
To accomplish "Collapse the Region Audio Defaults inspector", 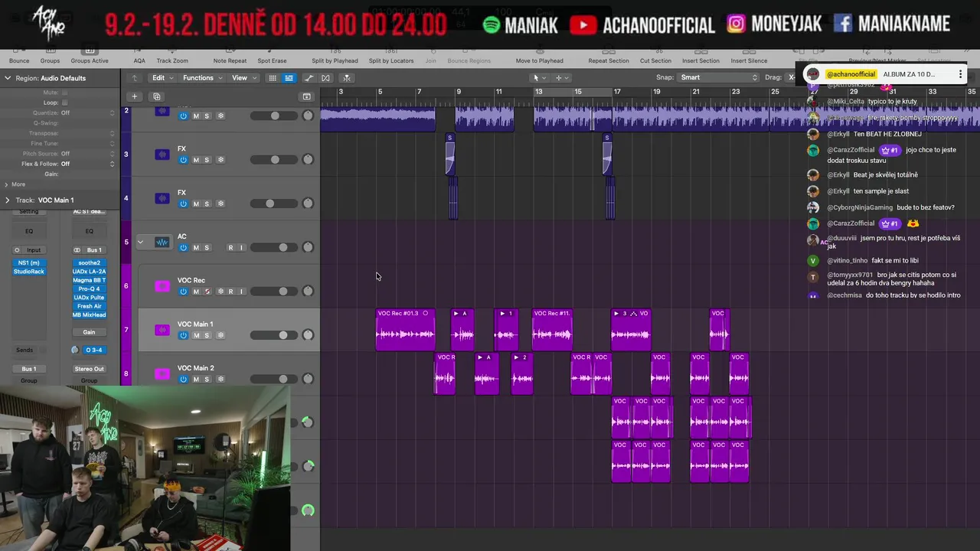I will pos(7,78).
